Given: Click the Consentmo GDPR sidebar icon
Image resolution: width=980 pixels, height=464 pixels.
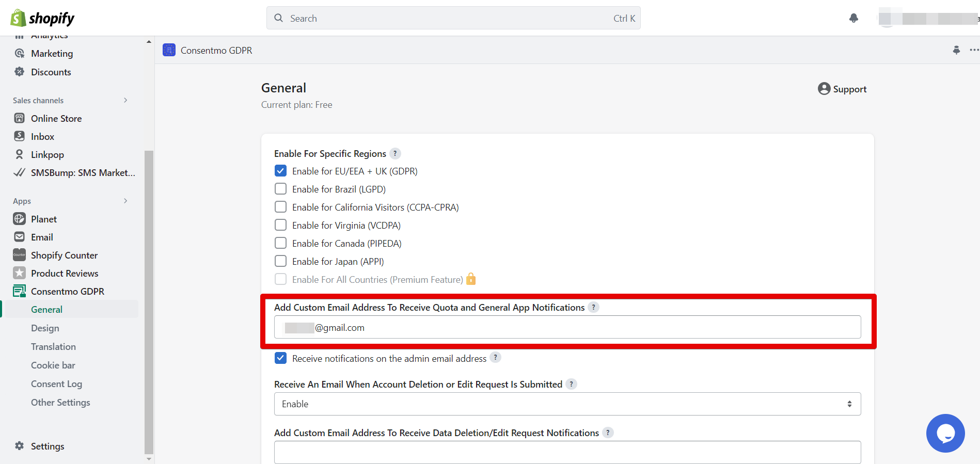Looking at the screenshot, I should 20,291.
